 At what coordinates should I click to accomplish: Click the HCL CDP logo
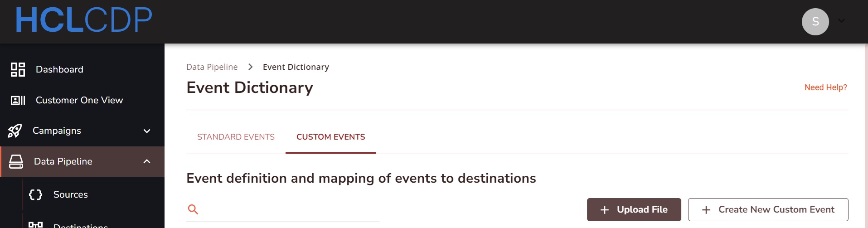point(84,20)
